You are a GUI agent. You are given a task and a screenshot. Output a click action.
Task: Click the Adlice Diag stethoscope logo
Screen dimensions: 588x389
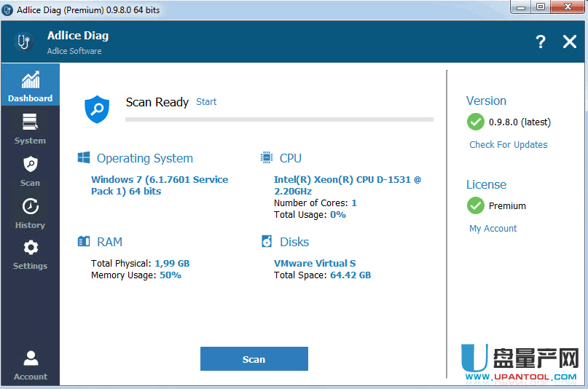pyautogui.click(x=24, y=42)
